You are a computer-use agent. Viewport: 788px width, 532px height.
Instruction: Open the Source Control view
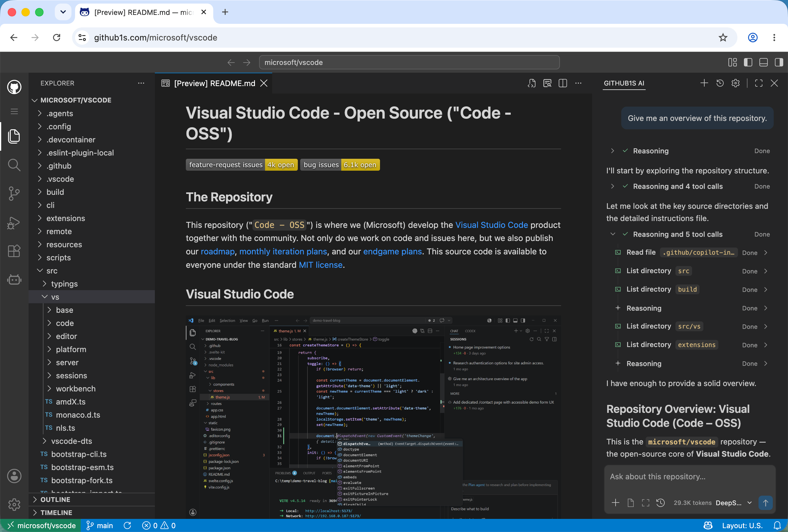(x=14, y=194)
